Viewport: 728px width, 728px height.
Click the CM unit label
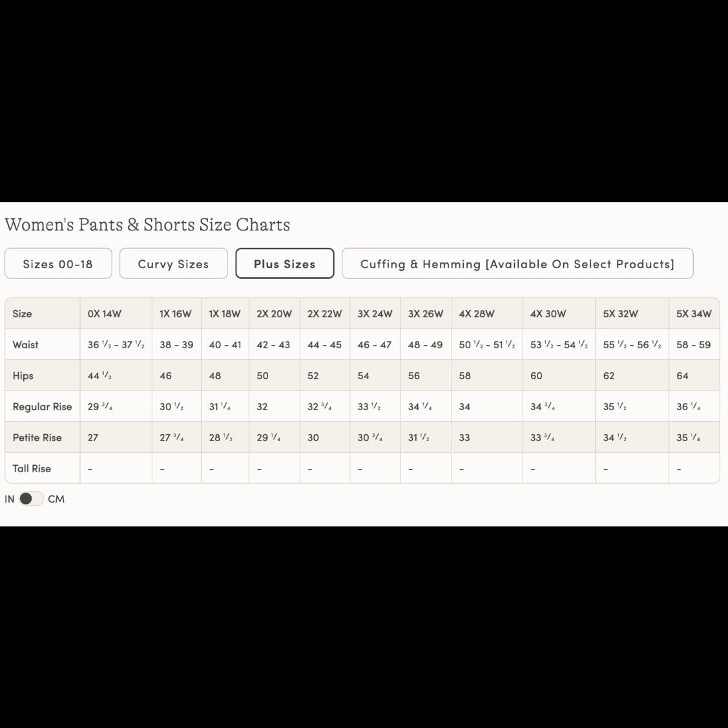click(56, 499)
